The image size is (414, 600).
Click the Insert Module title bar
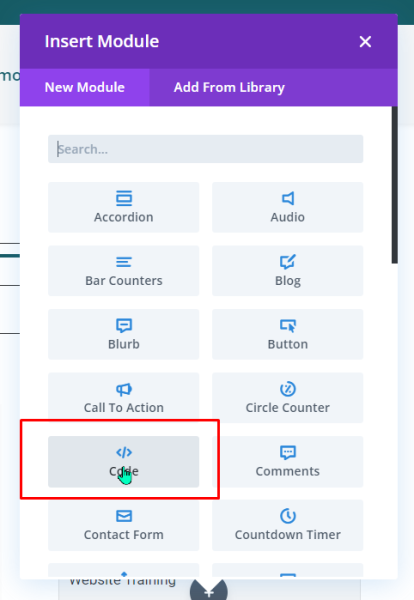tap(209, 41)
